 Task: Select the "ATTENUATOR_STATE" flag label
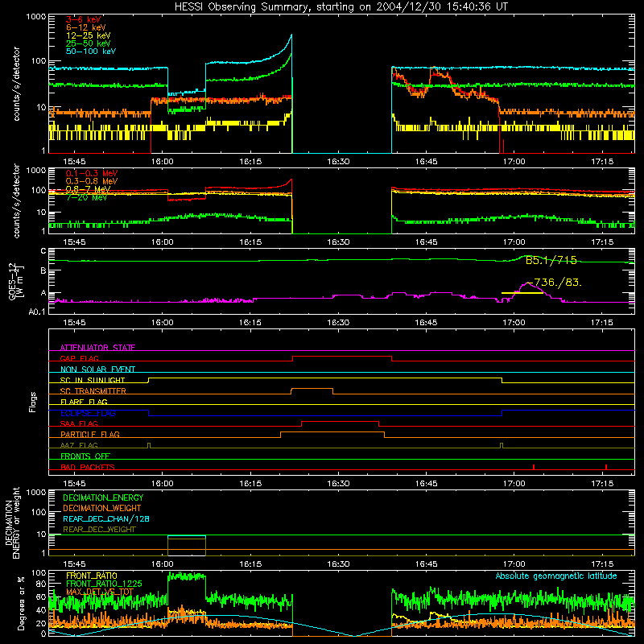97,348
